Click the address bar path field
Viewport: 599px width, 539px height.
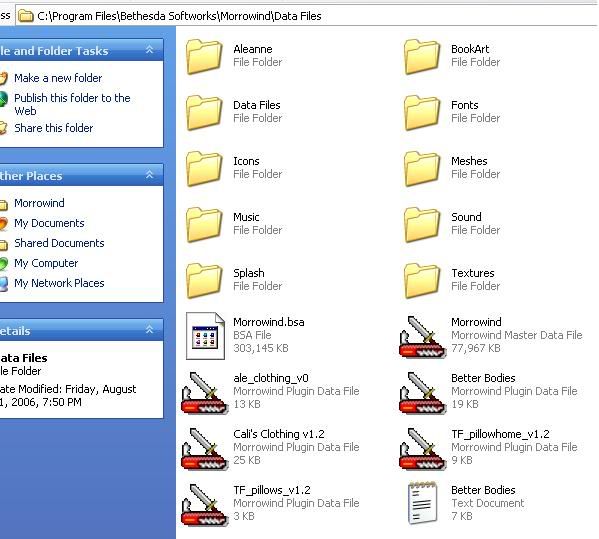(307, 16)
